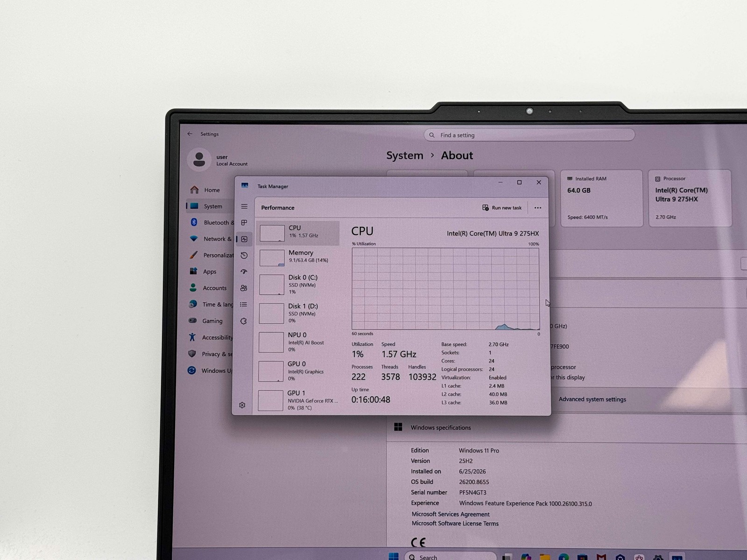Open the Users page icon in Task Manager

tap(244, 288)
